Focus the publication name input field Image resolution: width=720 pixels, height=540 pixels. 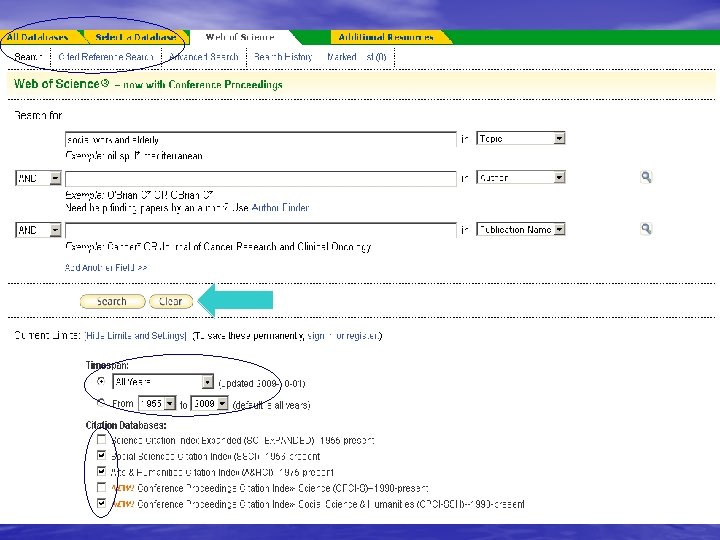point(260,230)
